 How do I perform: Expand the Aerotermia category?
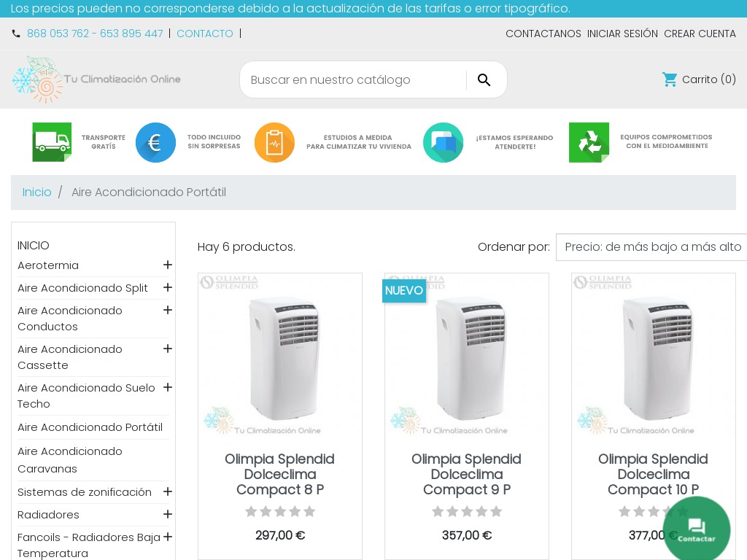click(168, 265)
